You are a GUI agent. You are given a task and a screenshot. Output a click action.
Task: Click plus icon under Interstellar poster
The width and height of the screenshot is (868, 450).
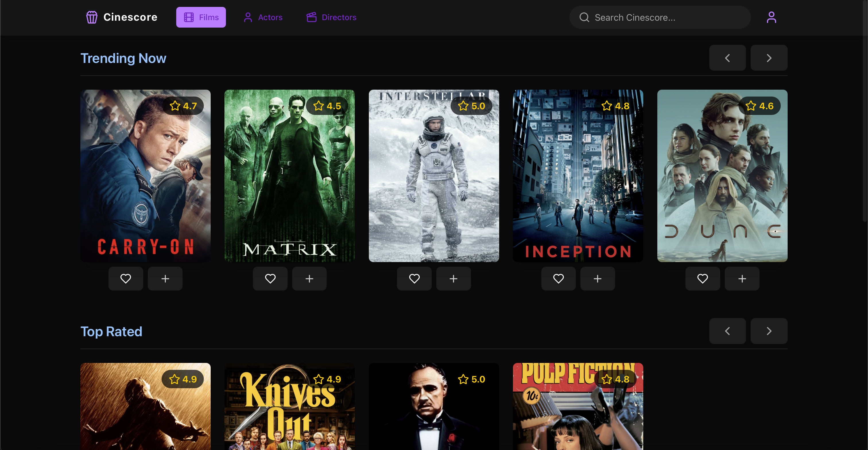coord(453,279)
